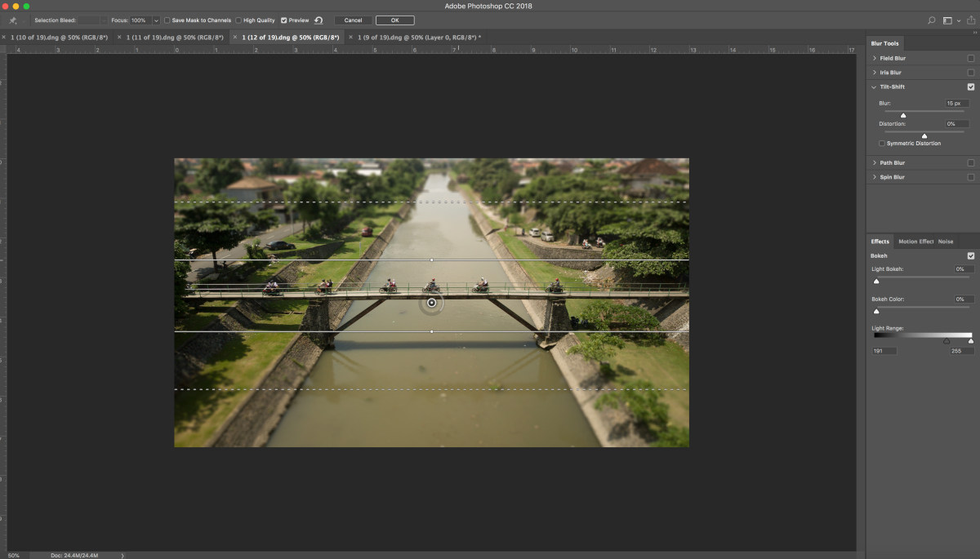Click the workspace layout icon
The height and width of the screenshot is (559, 980).
947,20
